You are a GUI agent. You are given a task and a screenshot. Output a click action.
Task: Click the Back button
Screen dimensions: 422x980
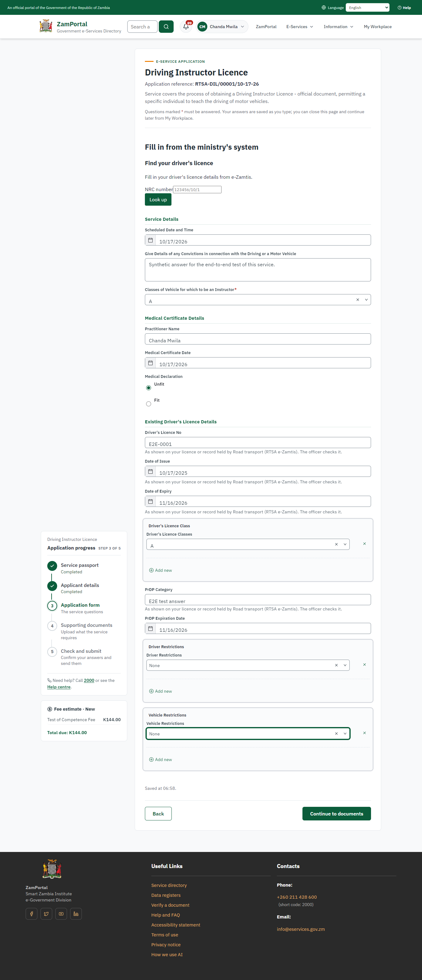pyautogui.click(x=158, y=814)
